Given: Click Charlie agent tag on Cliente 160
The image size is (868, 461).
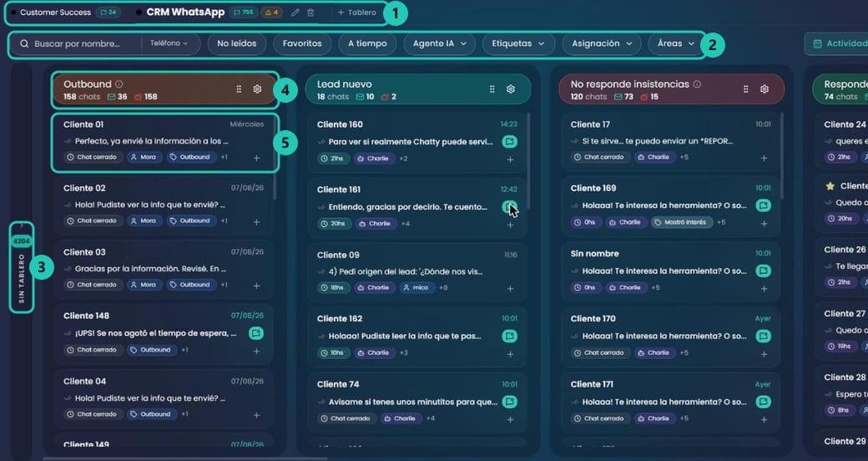Looking at the screenshot, I should (x=373, y=159).
